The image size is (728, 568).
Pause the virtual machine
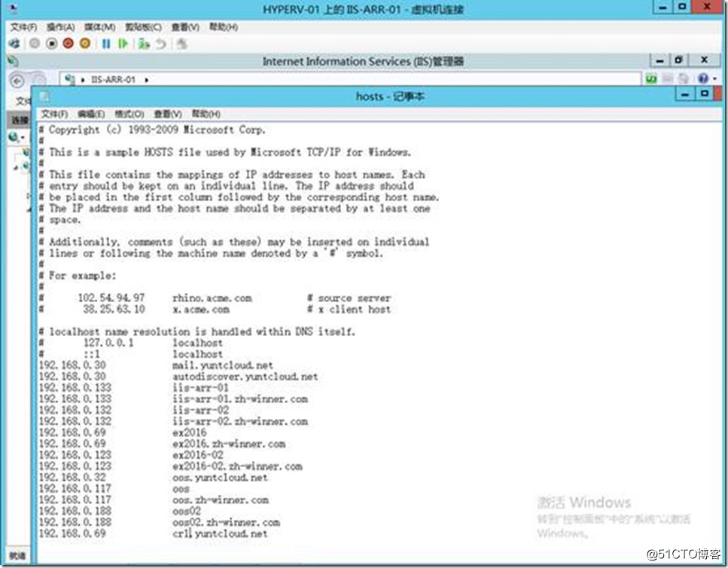(106, 44)
